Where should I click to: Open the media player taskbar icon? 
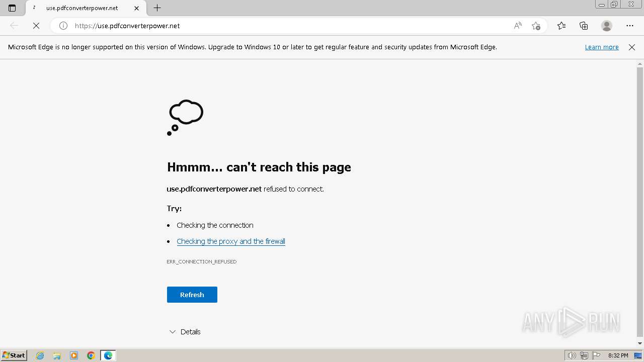point(74,355)
